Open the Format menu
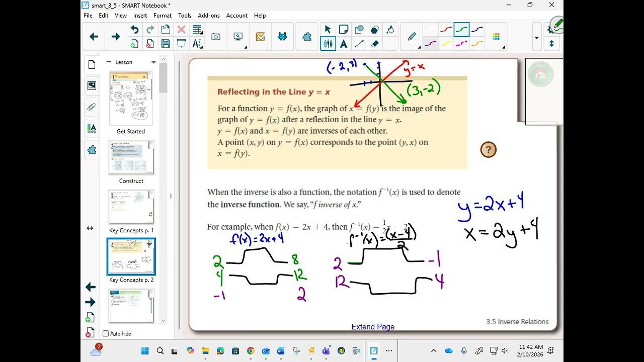This screenshot has height=362, width=644. pyautogui.click(x=163, y=16)
